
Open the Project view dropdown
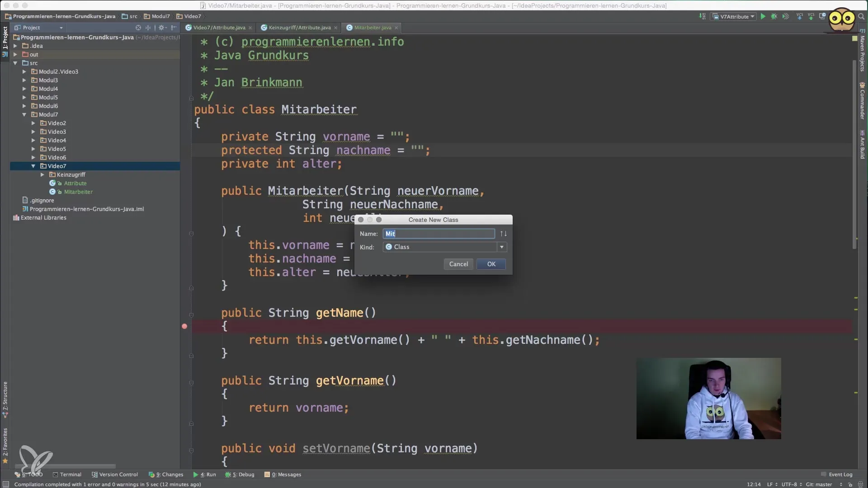point(39,28)
